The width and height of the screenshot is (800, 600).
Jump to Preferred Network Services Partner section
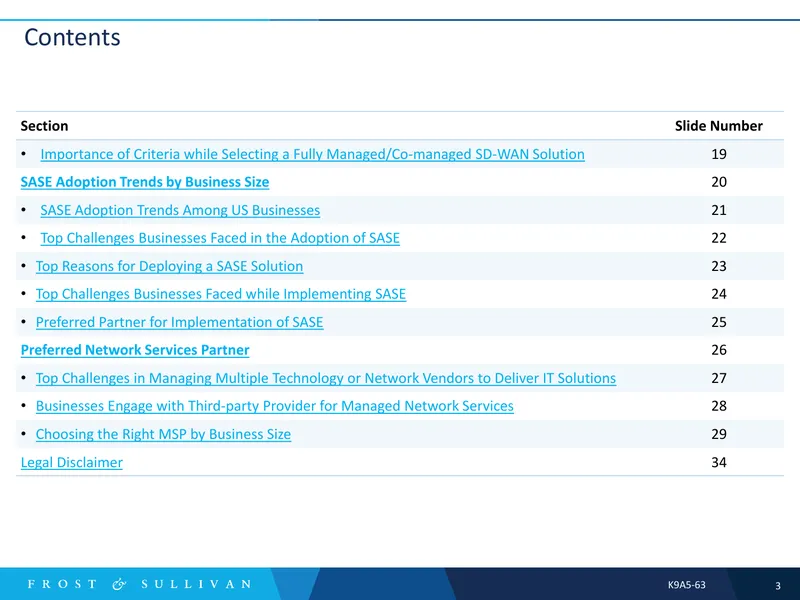(135, 350)
